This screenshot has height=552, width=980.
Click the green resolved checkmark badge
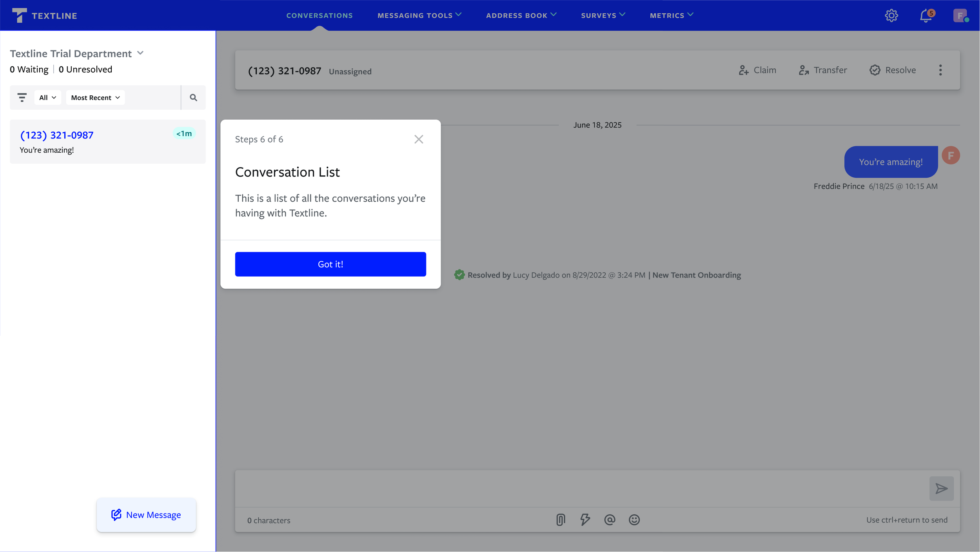[x=459, y=275]
